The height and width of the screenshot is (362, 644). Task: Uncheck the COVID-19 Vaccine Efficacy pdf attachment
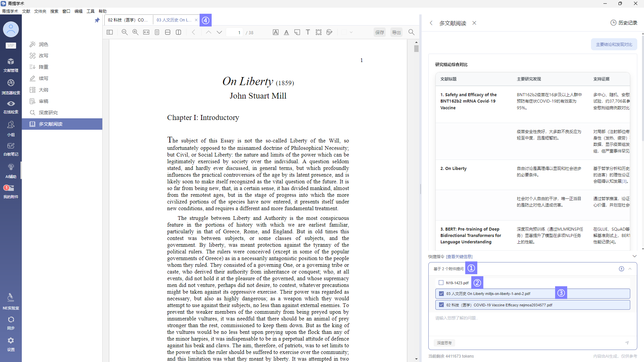(x=441, y=305)
